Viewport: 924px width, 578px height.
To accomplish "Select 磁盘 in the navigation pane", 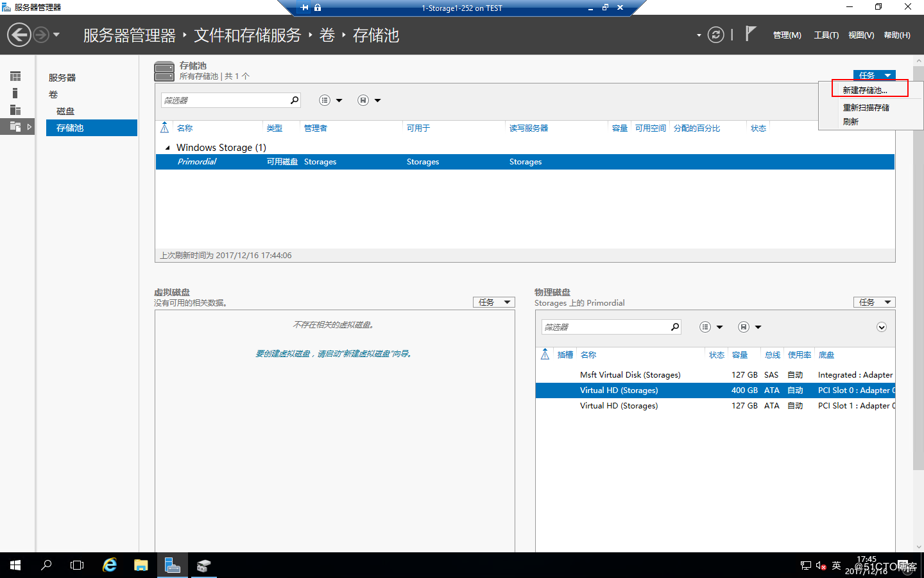I will (65, 111).
